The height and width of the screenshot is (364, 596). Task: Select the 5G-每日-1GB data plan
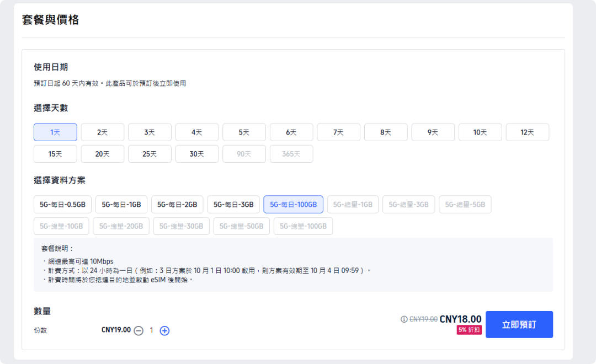point(121,205)
